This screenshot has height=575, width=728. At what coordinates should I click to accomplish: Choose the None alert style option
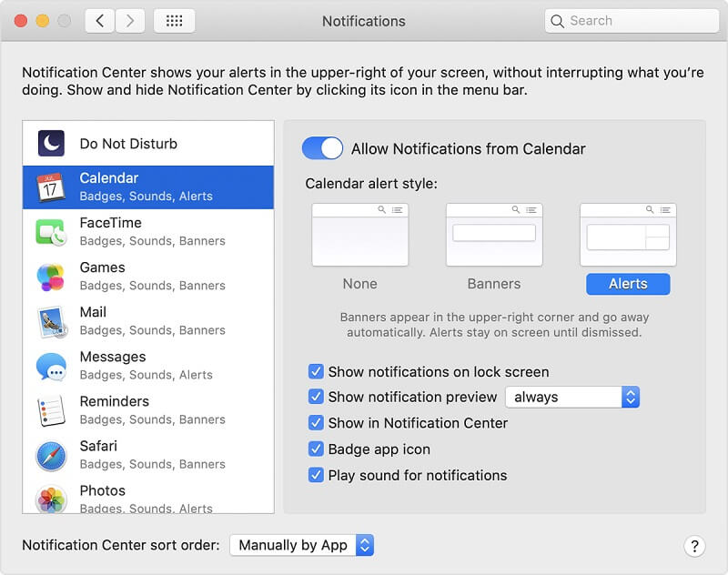359,235
